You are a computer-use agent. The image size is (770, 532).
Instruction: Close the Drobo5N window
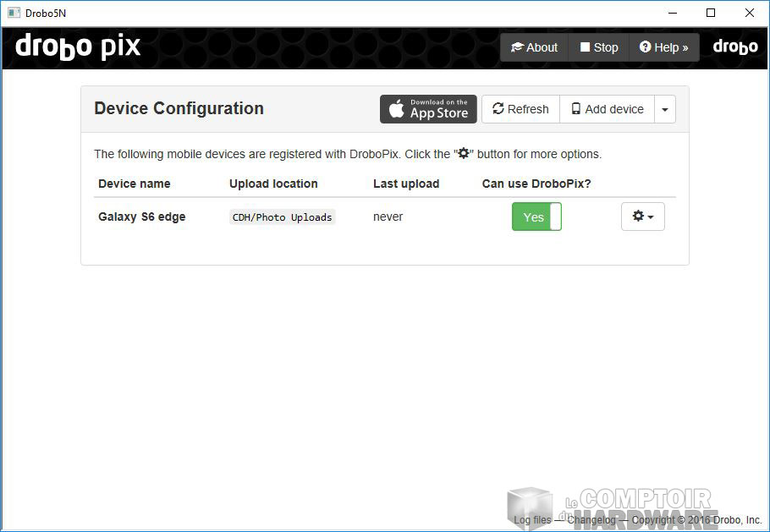click(x=750, y=13)
